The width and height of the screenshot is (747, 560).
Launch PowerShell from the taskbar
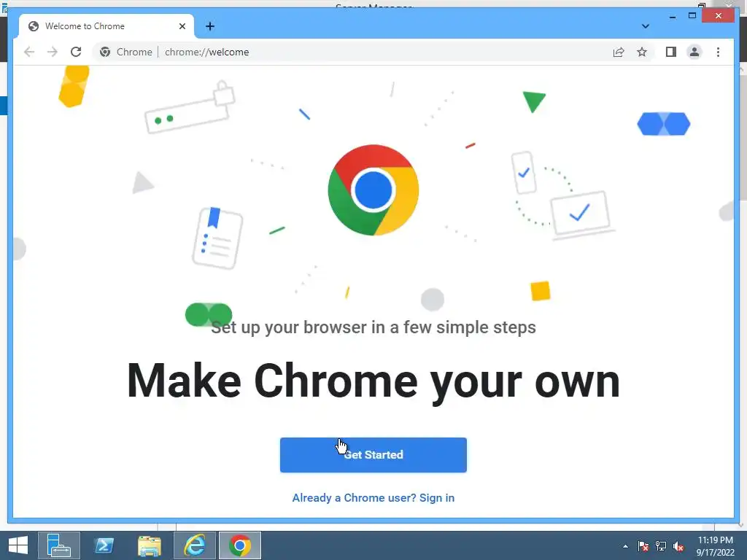(x=104, y=545)
